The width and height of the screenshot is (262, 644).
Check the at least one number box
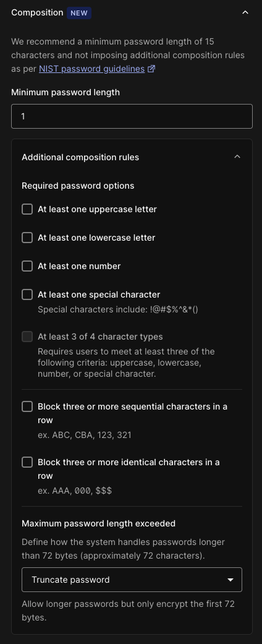27,266
